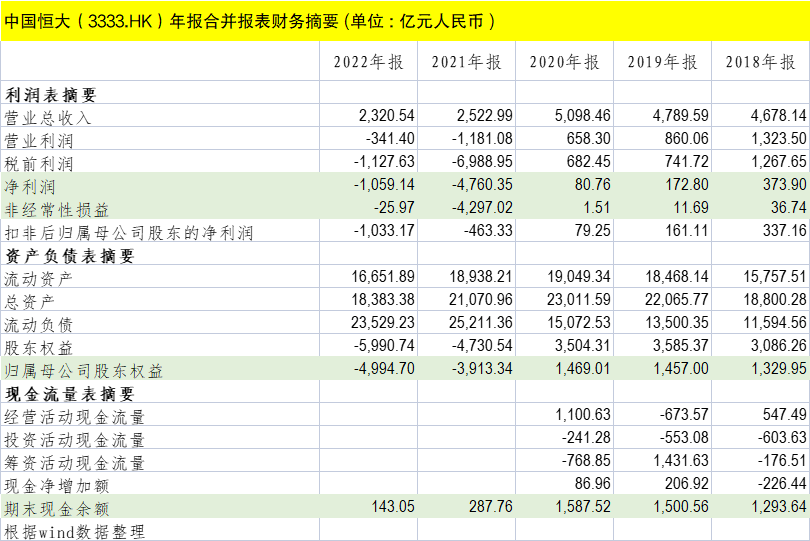Click the net cash increase value -226.44
The image size is (810, 541).
pos(782,483)
